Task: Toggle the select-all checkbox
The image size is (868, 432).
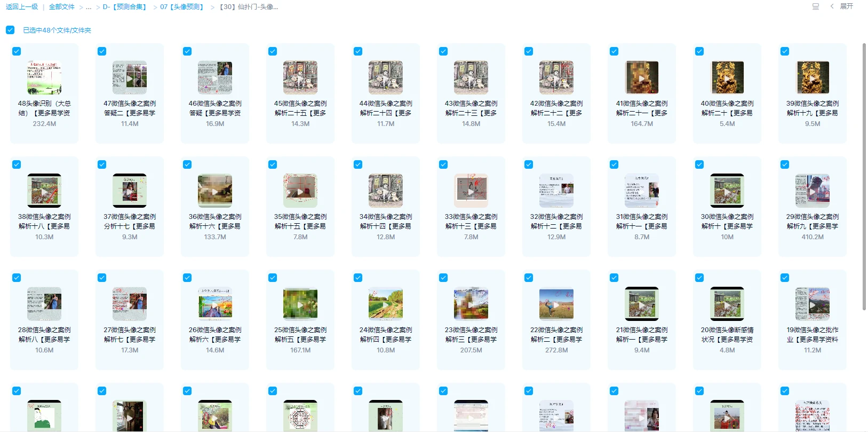Action: pyautogui.click(x=10, y=30)
